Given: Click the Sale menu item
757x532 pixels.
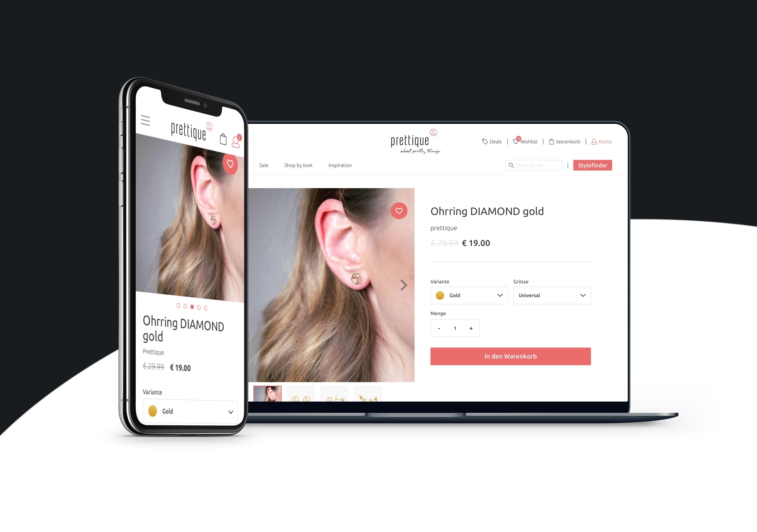Looking at the screenshot, I should [x=264, y=165].
